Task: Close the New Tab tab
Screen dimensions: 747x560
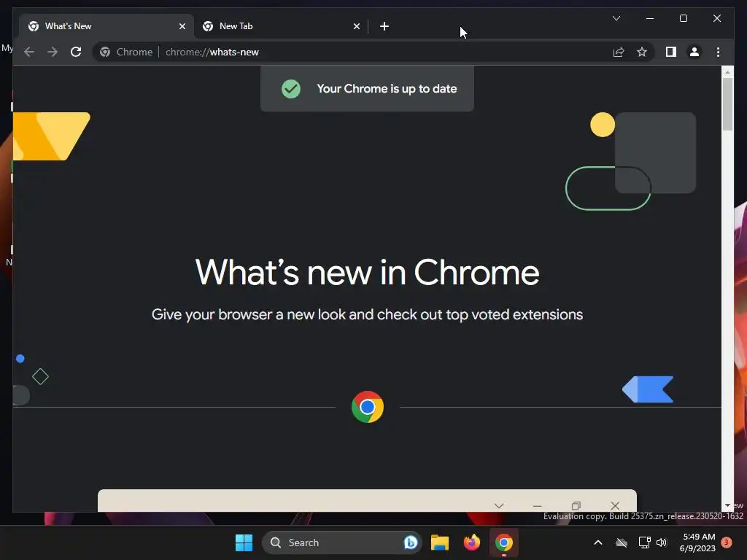Action: point(356,26)
